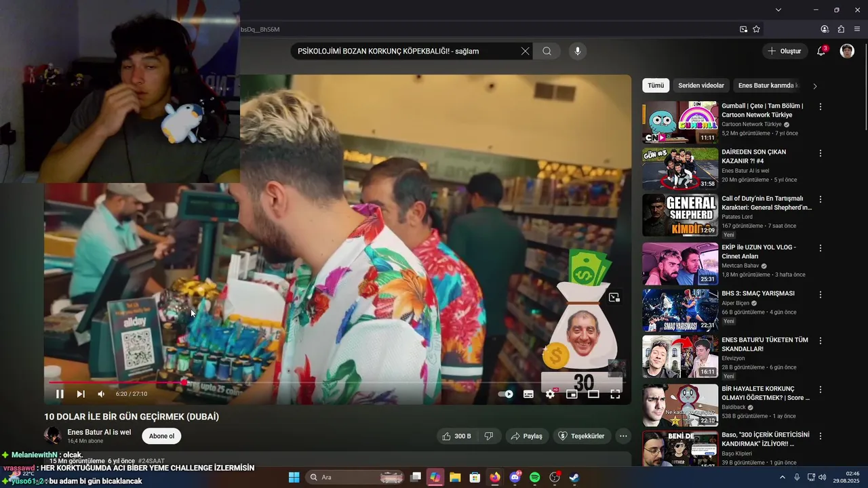This screenshot has height=488, width=868.
Task: Enter fullscreen video mode
Action: (615, 394)
